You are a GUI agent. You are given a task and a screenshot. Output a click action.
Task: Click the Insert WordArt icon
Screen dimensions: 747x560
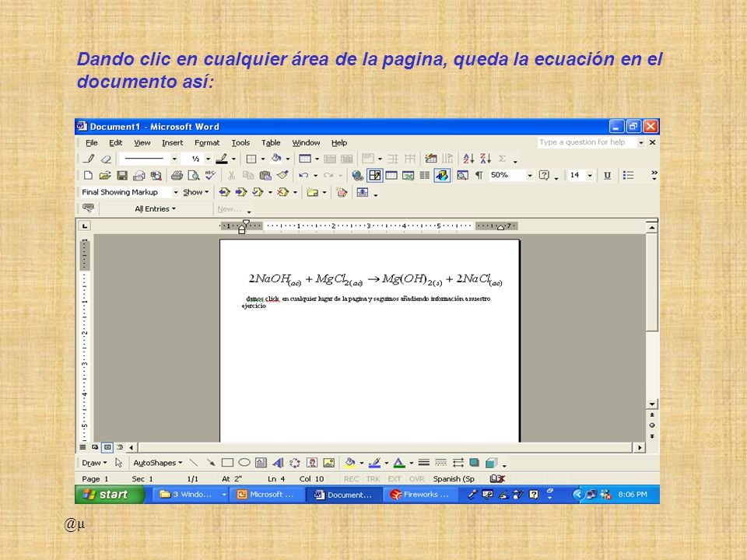point(279,462)
